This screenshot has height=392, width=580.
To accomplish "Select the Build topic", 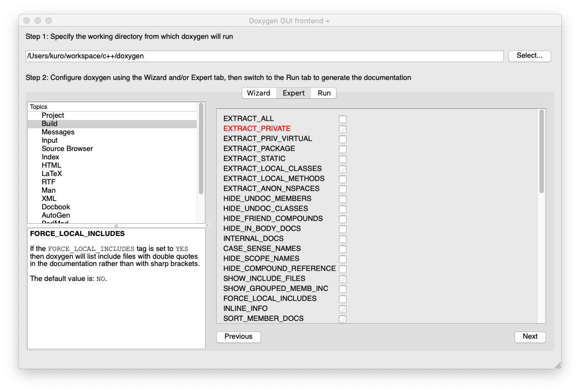I will click(112, 124).
